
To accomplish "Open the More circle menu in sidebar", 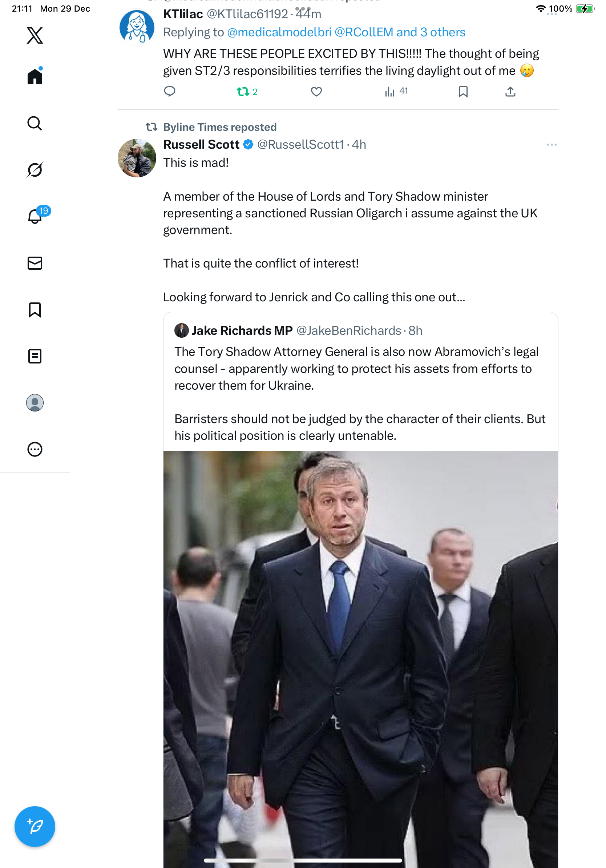I will coord(35,449).
